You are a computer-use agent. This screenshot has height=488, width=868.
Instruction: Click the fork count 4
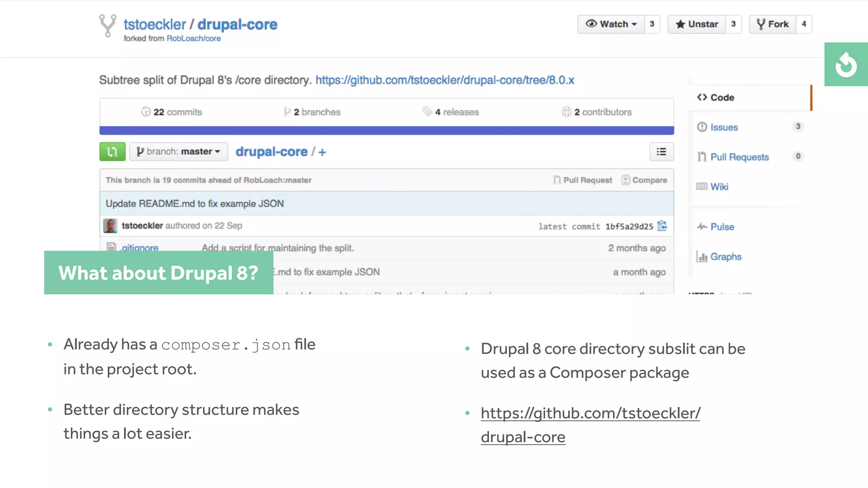click(804, 24)
